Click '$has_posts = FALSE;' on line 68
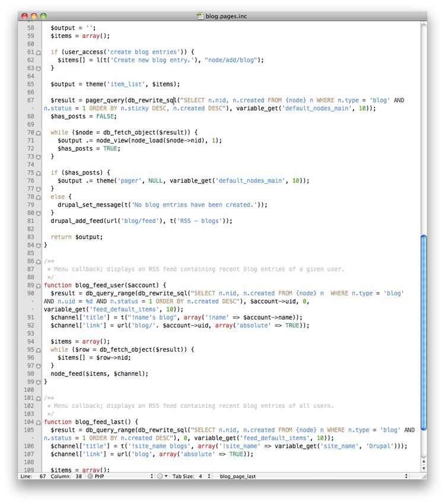Viewport: 445px width, 504px height. [84, 116]
